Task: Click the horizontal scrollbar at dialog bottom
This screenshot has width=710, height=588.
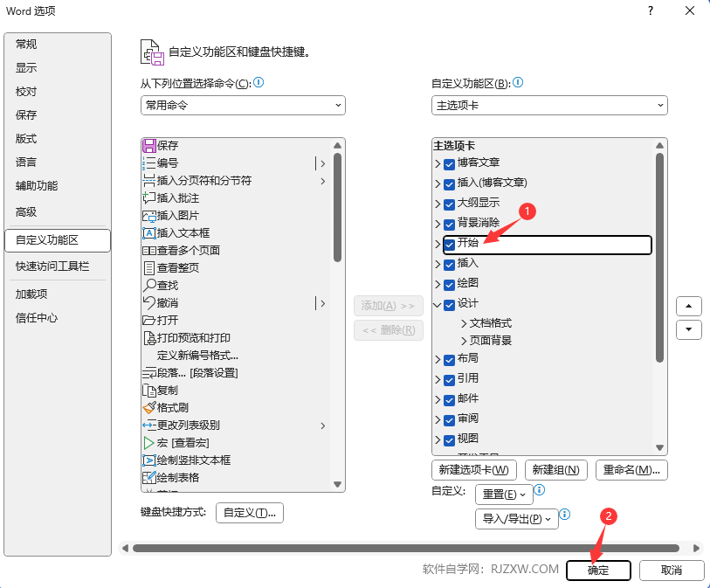Action: point(406,548)
